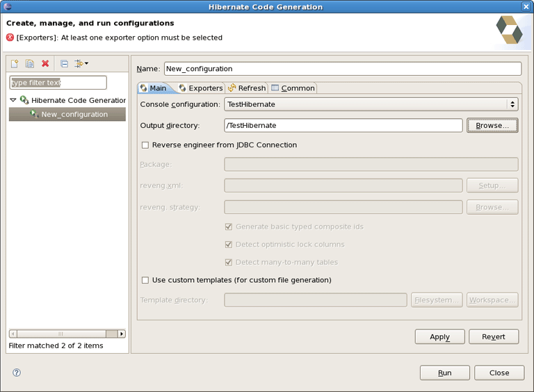
Task: Enable Reverse engineer from JDBC Connection
Action: pos(145,145)
